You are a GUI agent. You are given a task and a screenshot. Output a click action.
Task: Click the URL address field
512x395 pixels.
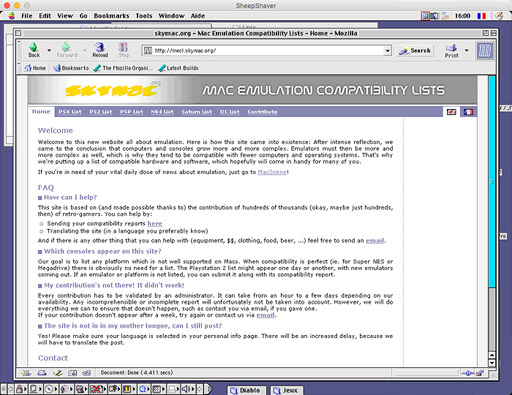[268, 51]
